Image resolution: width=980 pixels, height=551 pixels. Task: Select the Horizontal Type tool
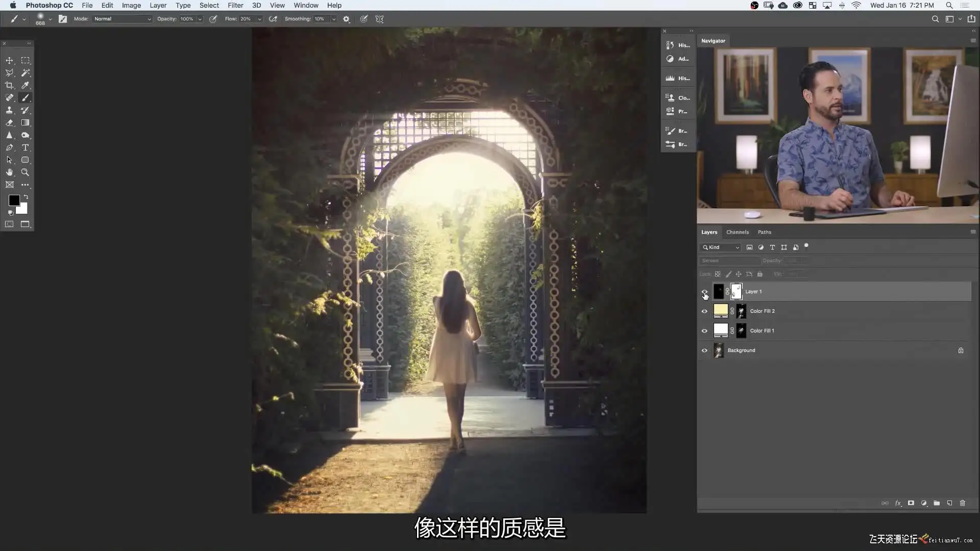click(25, 147)
